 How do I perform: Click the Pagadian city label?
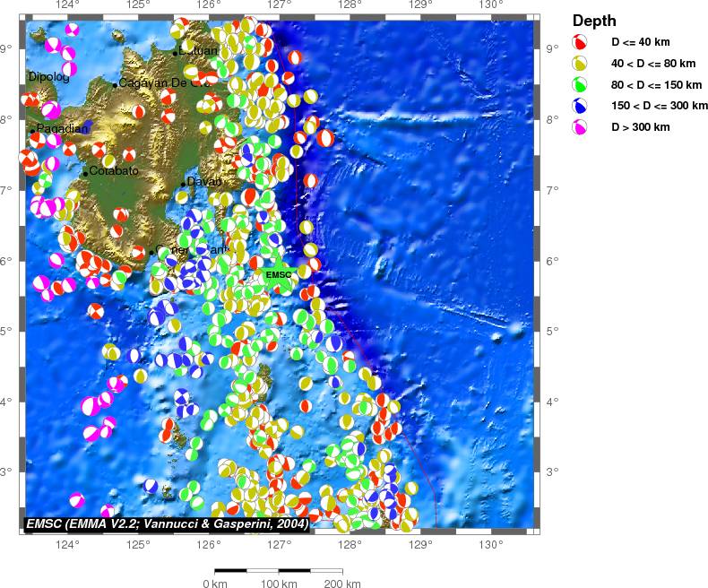point(63,129)
